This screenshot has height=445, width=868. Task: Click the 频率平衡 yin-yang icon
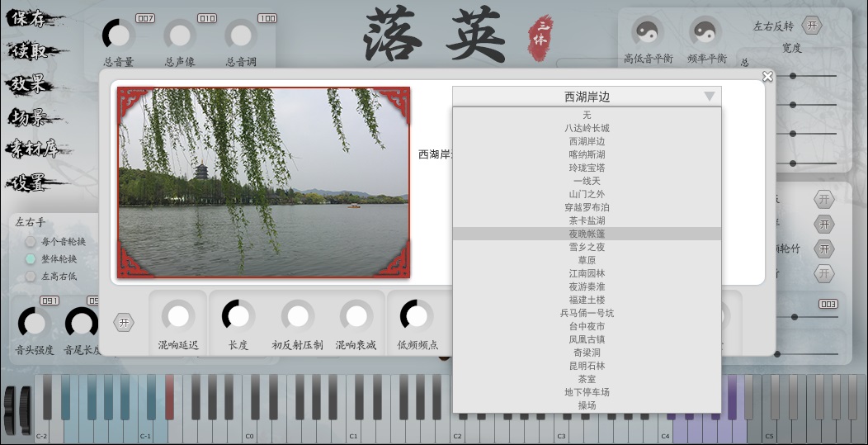705,31
